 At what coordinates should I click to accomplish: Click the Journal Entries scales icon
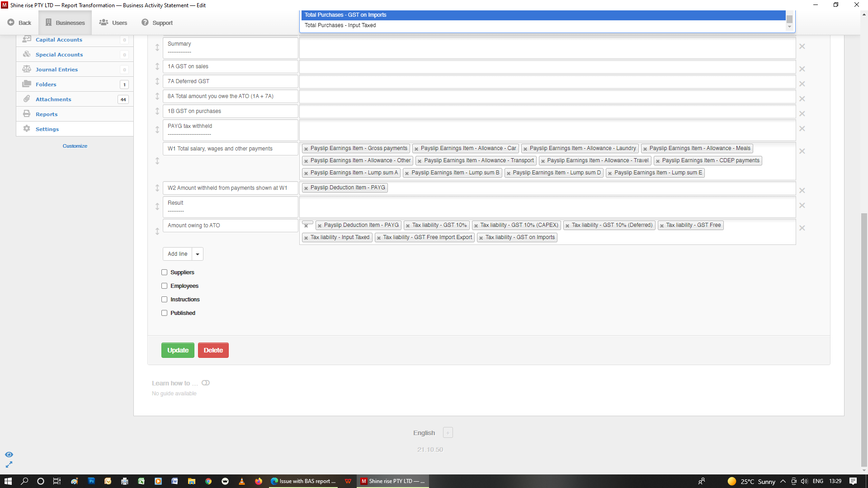pyautogui.click(x=27, y=69)
